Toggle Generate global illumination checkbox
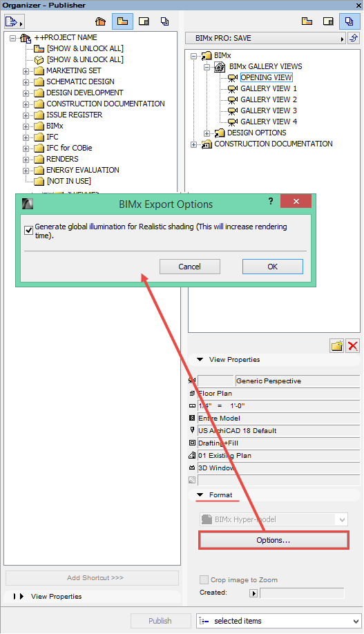The image size is (364, 634). click(28, 231)
